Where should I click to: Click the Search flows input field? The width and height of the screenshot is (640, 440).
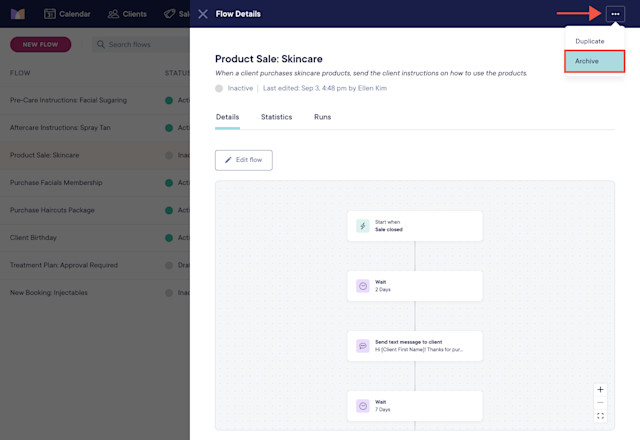142,44
